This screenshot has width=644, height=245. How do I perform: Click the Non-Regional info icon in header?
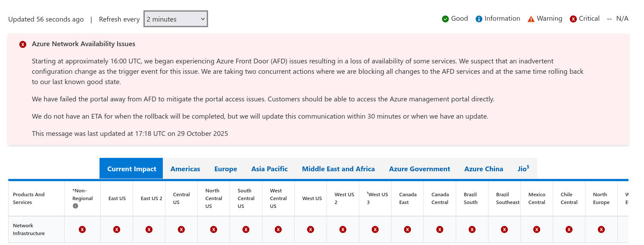[75, 206]
